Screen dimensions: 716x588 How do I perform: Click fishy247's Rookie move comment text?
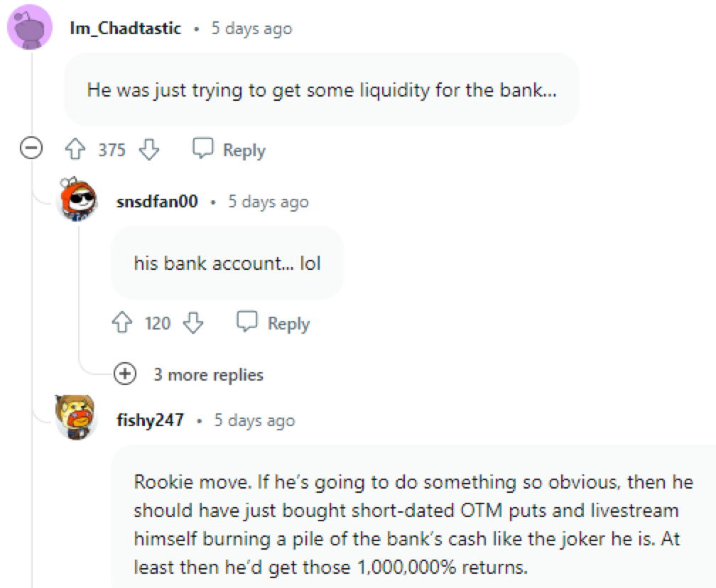tap(413, 525)
